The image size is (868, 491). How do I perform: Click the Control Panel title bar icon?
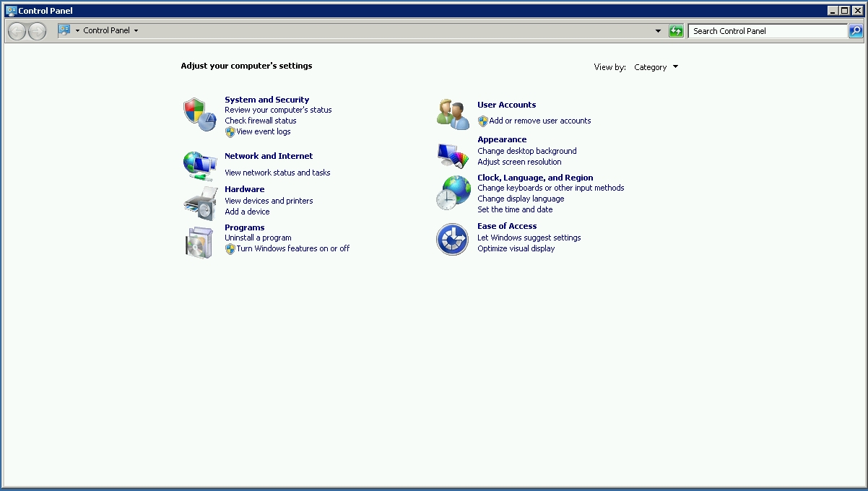[11, 11]
